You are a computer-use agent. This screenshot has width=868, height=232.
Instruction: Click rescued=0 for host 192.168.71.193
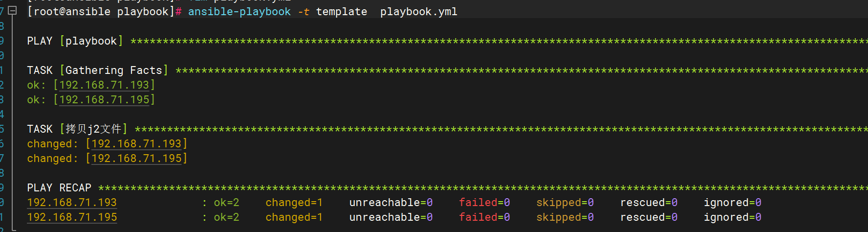(649, 203)
